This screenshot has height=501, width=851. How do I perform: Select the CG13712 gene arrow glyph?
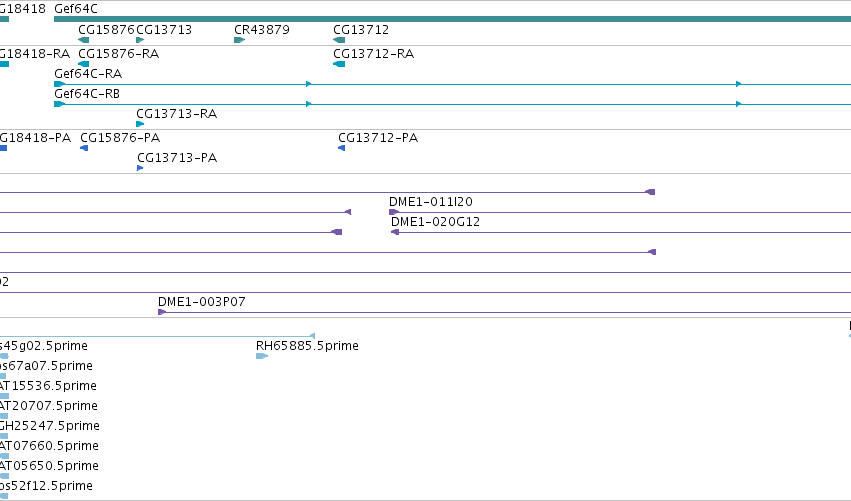(x=339, y=40)
